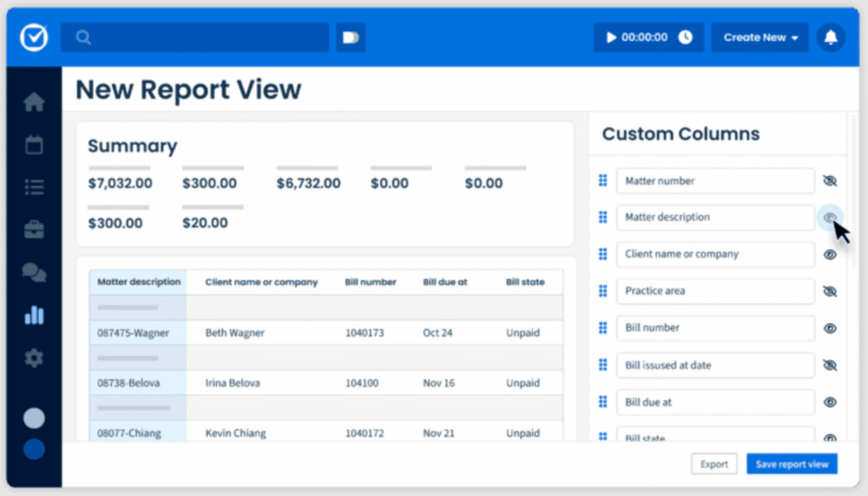Grab the Client name or company drag handle
Screen dimensions: 868x496
[603, 254]
